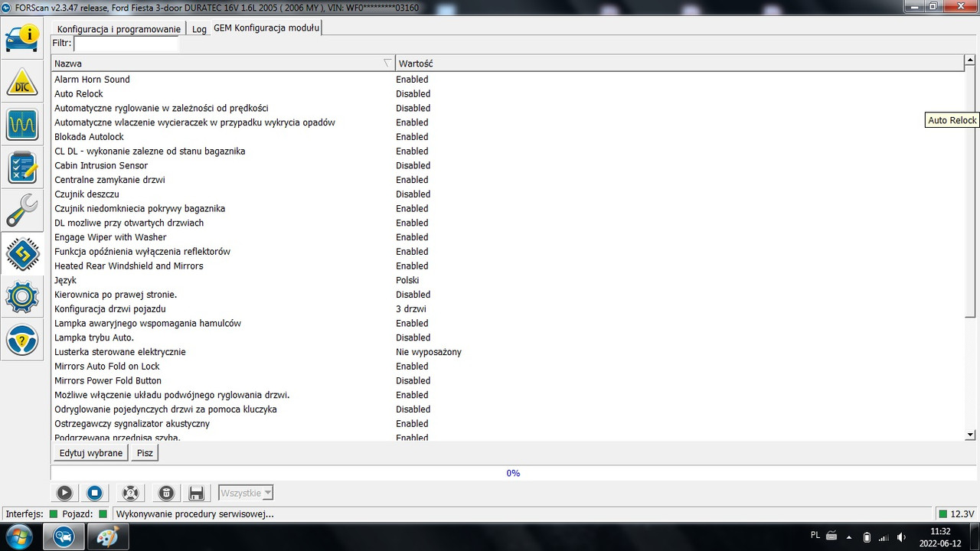This screenshot has height=551, width=980.
Task: Select the Alarm Horn Sound row
Action: point(508,80)
